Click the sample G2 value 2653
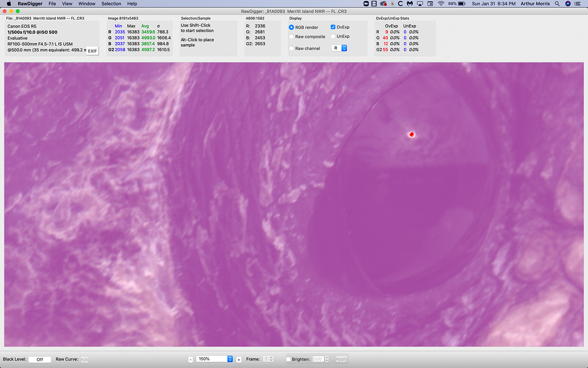 [x=260, y=44]
